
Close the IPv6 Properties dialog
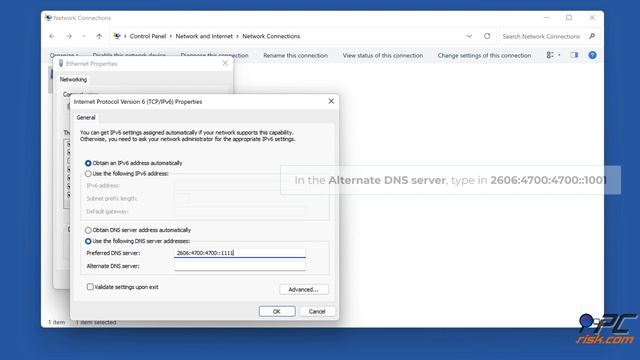(x=331, y=101)
